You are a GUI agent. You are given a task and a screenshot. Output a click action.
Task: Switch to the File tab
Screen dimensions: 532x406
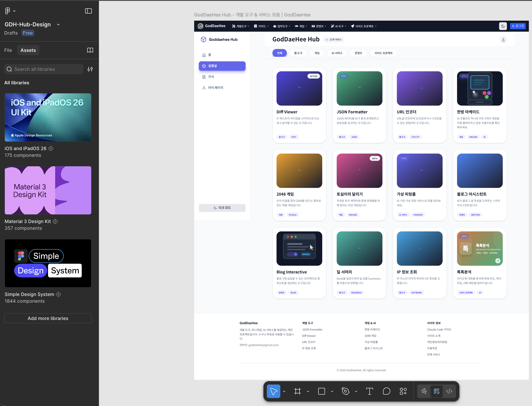coord(8,50)
